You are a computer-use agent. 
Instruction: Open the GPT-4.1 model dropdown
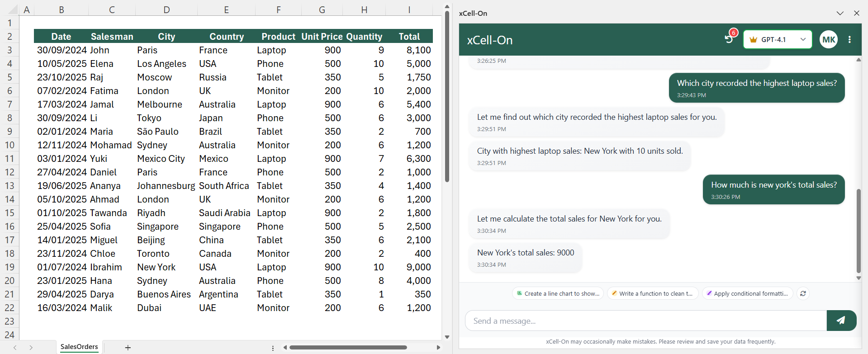pos(777,40)
